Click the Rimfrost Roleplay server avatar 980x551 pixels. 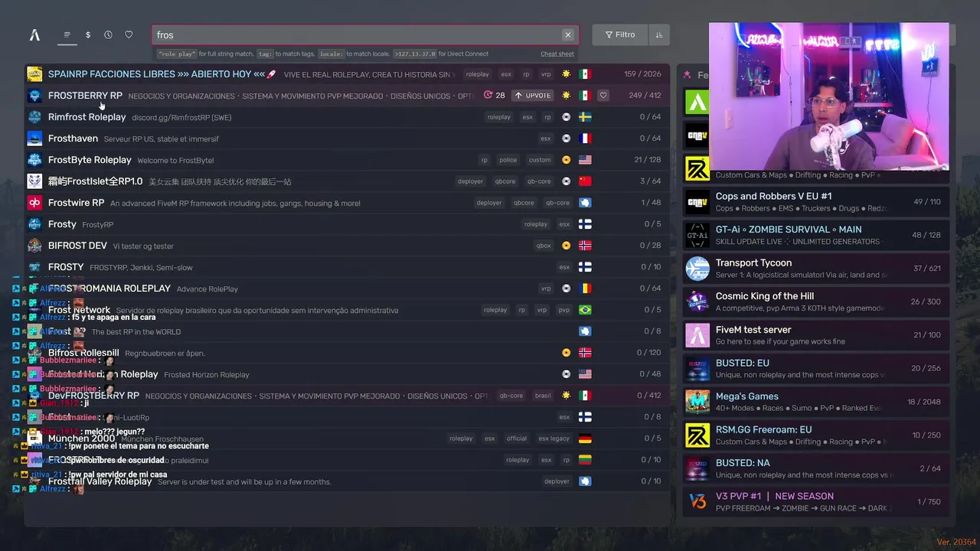click(x=34, y=117)
